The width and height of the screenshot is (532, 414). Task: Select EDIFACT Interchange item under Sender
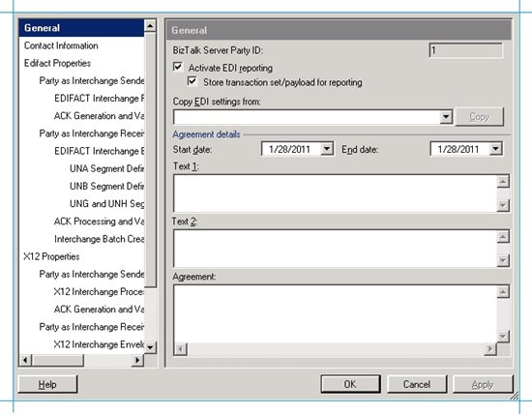coord(99,99)
